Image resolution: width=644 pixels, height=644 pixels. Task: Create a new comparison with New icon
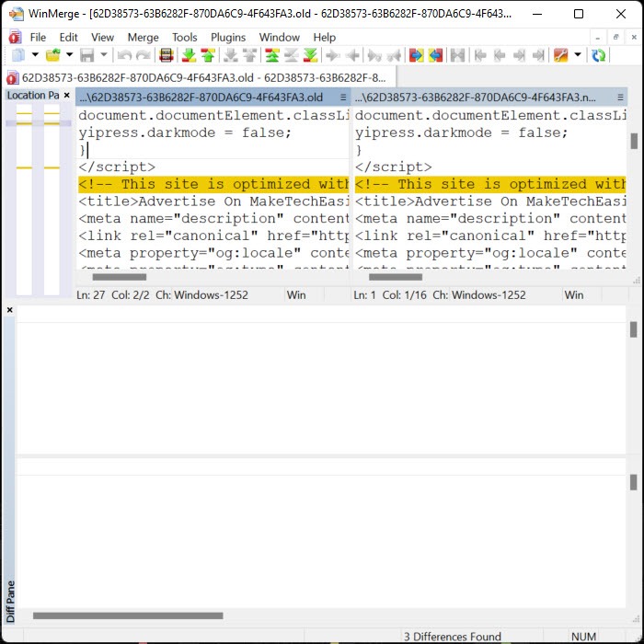[x=18, y=55]
